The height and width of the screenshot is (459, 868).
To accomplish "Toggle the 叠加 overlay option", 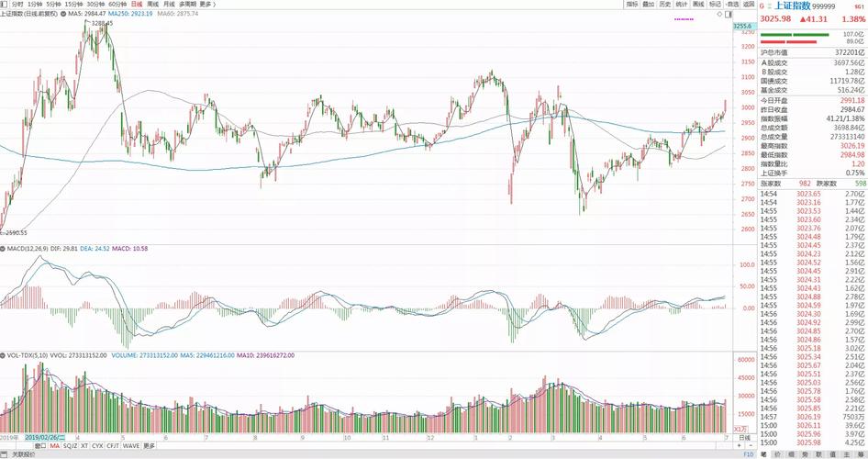I will [648, 5].
